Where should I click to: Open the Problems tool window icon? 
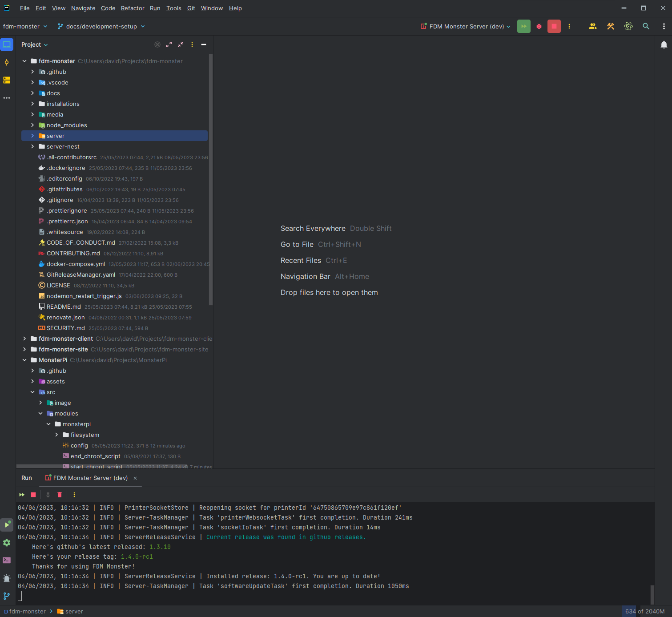tap(7, 578)
